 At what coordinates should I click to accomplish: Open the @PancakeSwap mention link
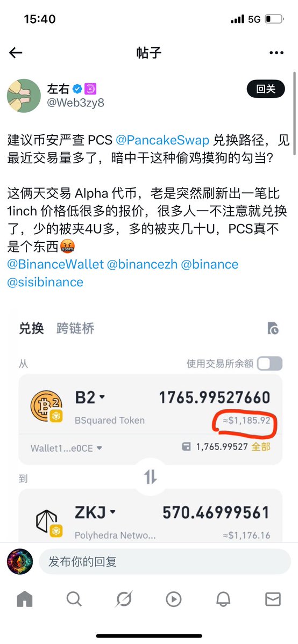pyautogui.click(x=162, y=140)
